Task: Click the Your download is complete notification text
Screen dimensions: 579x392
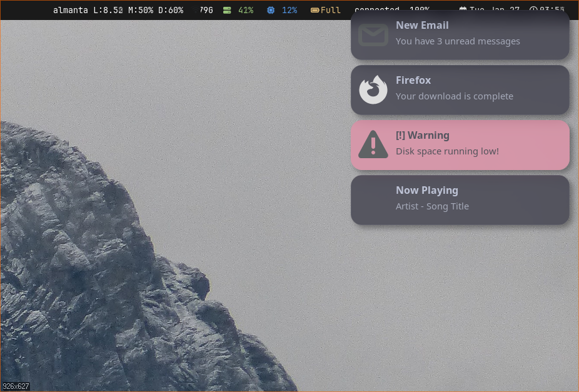Action: pyautogui.click(x=455, y=96)
